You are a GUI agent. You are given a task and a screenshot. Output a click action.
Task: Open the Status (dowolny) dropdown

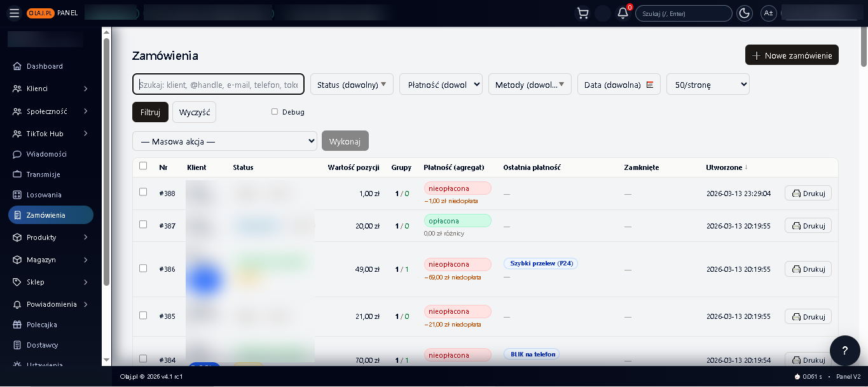point(352,85)
